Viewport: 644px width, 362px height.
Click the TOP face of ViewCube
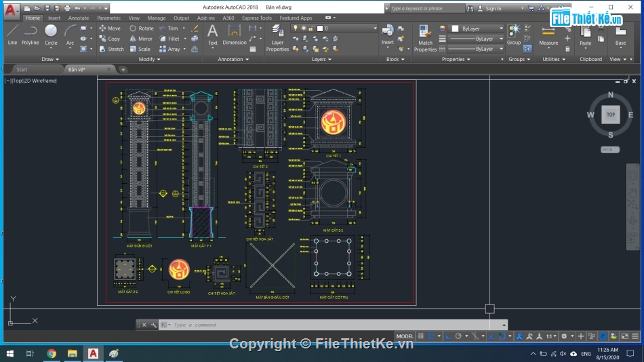(x=610, y=115)
